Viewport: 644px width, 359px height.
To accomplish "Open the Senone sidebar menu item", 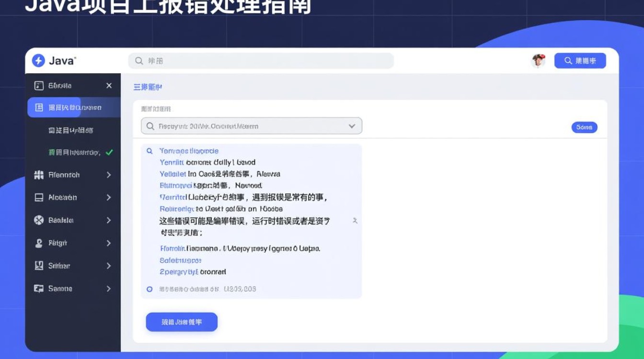I will [x=73, y=289].
